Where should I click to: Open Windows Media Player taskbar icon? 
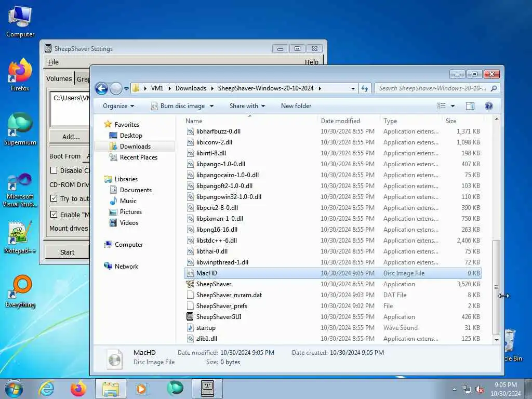pyautogui.click(x=141, y=389)
